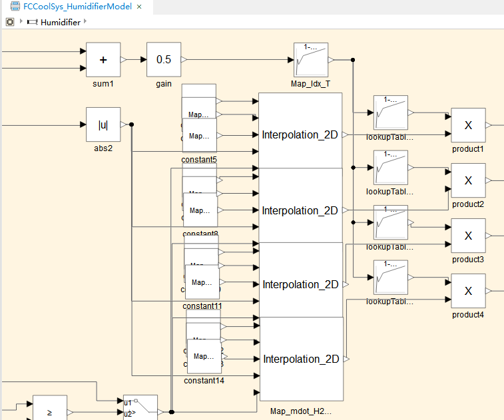
Task: Click the signal junction after Map_Idx_T output
Action: pyautogui.click(x=353, y=60)
